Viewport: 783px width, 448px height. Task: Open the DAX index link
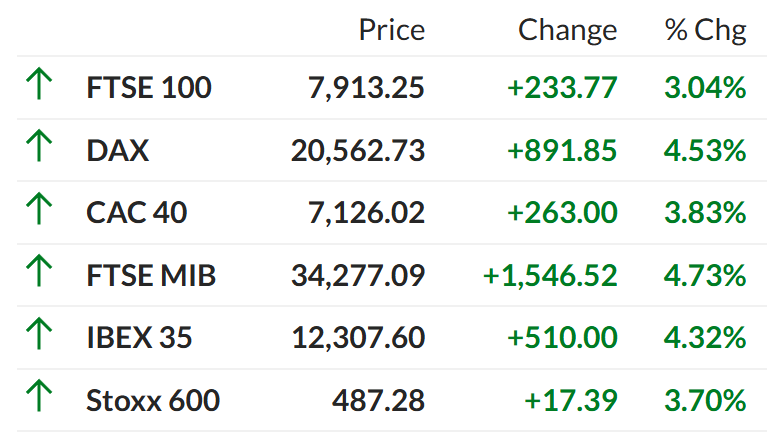(117, 150)
